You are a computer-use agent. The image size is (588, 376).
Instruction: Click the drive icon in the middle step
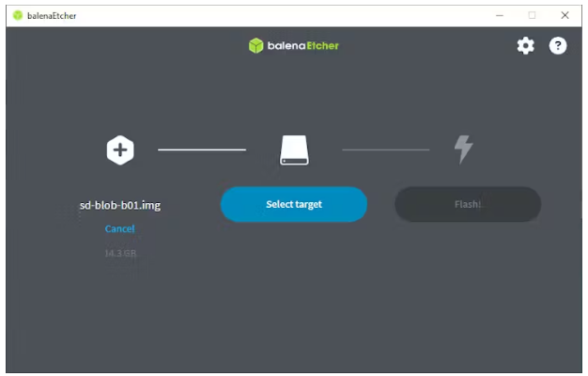tap(294, 149)
